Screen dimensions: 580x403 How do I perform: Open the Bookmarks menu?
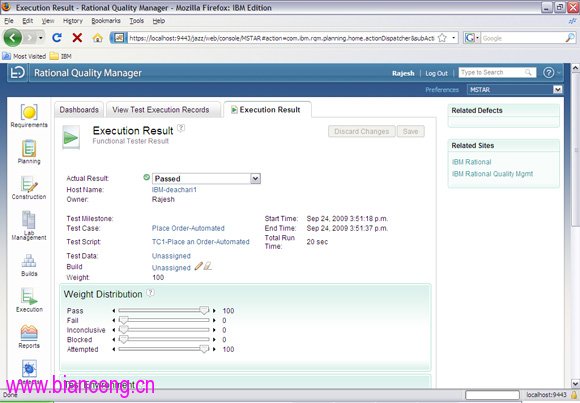pos(106,21)
